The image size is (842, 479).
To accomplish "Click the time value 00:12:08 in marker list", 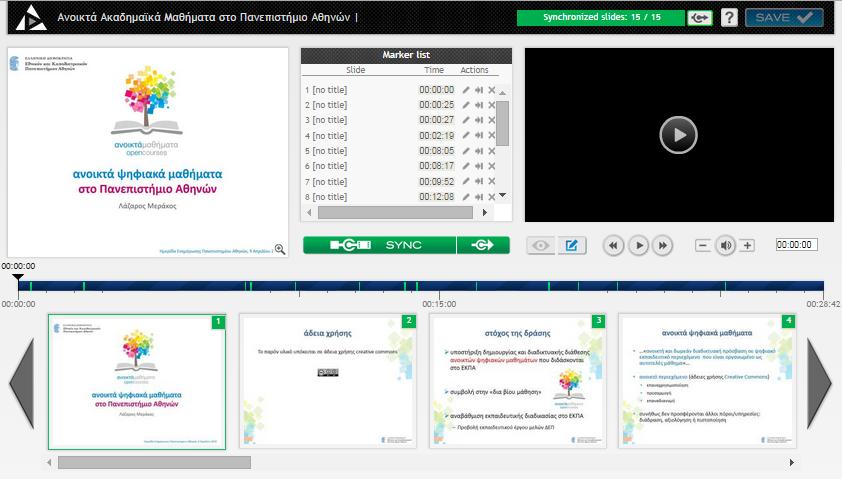I will (x=437, y=197).
